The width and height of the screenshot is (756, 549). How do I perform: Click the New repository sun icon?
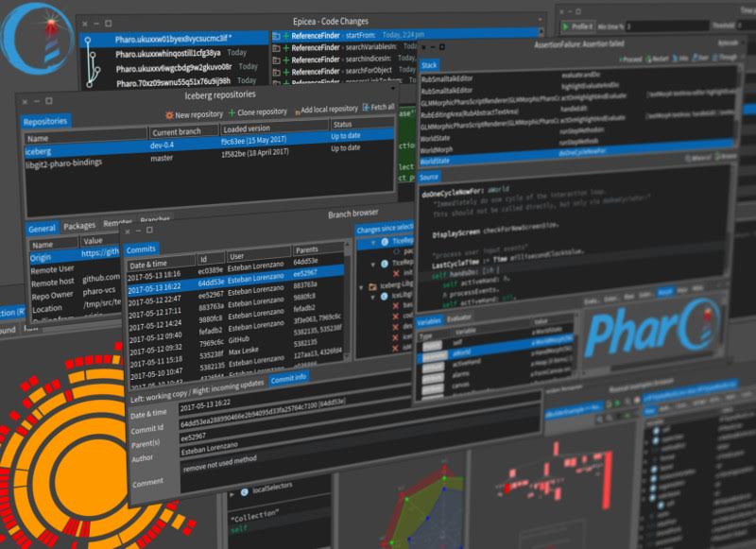(x=169, y=115)
